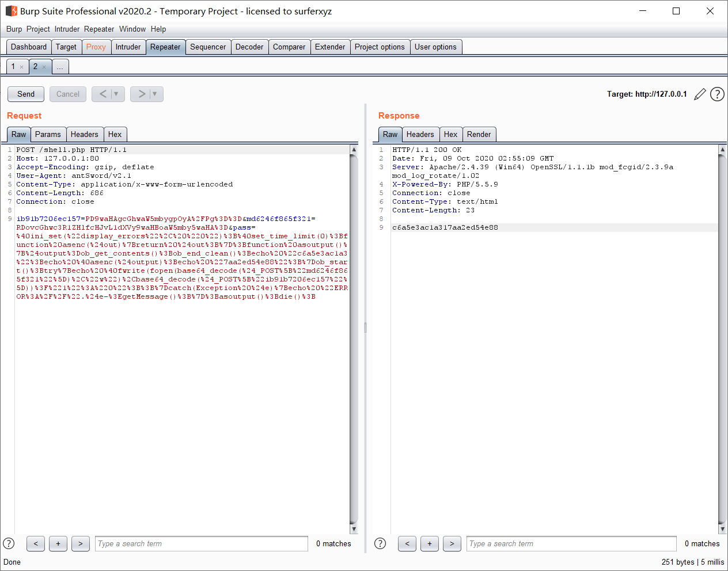Click the 'User-Agent: antSword/v2.1' header line
Screen dimensions: 728x571
74,176
